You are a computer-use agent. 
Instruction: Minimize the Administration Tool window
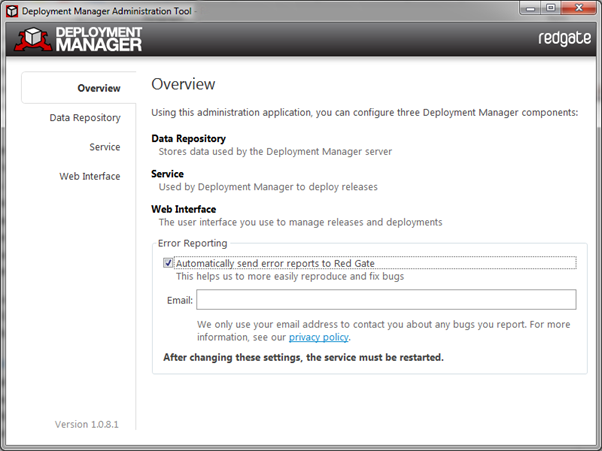(531, 8)
